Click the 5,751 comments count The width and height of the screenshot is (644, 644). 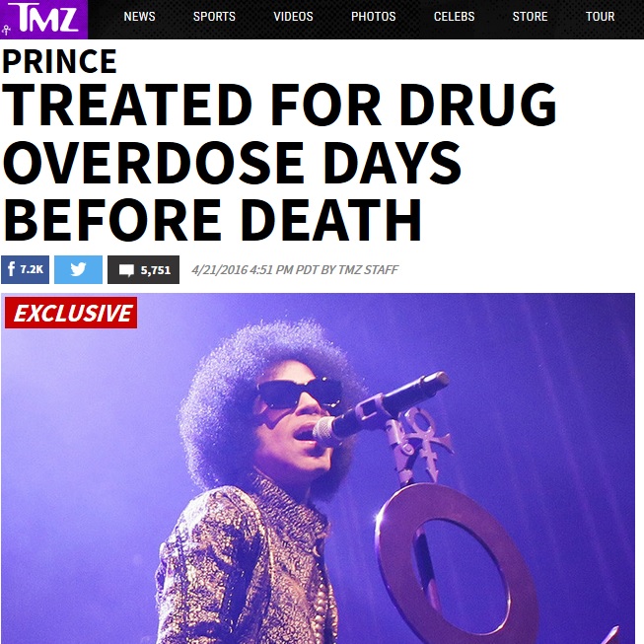click(155, 270)
